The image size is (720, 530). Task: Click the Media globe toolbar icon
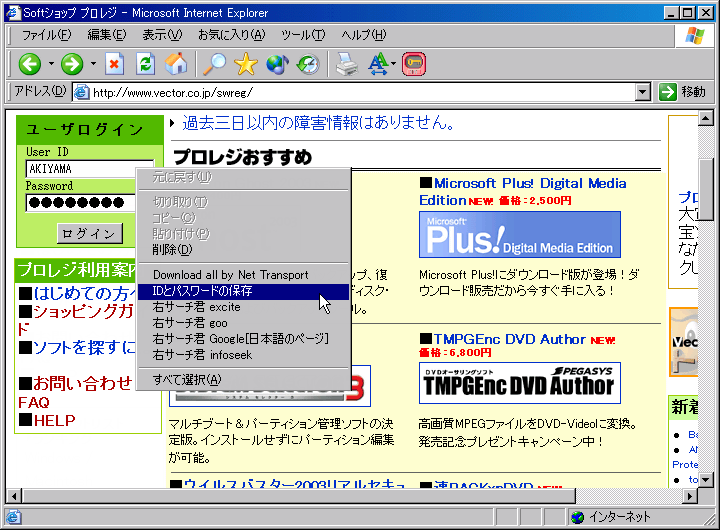[x=277, y=64]
